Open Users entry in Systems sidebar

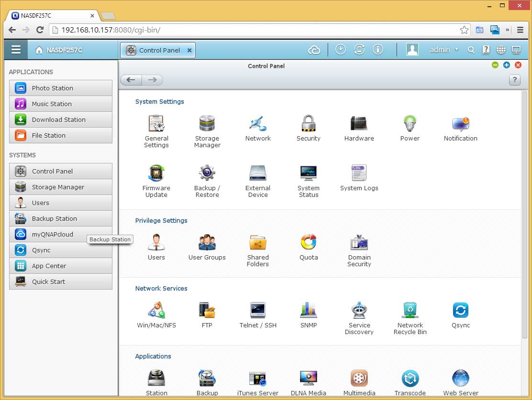[61, 203]
